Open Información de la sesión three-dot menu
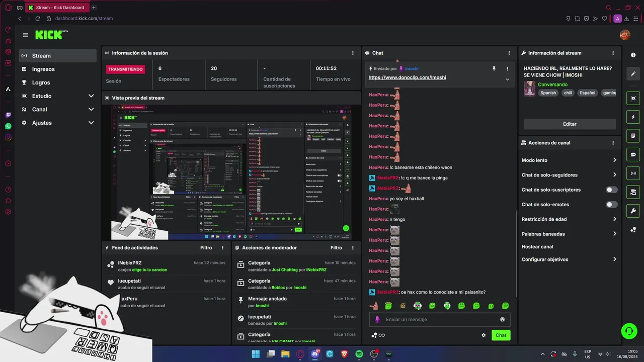The image size is (644, 362). pos(353,53)
